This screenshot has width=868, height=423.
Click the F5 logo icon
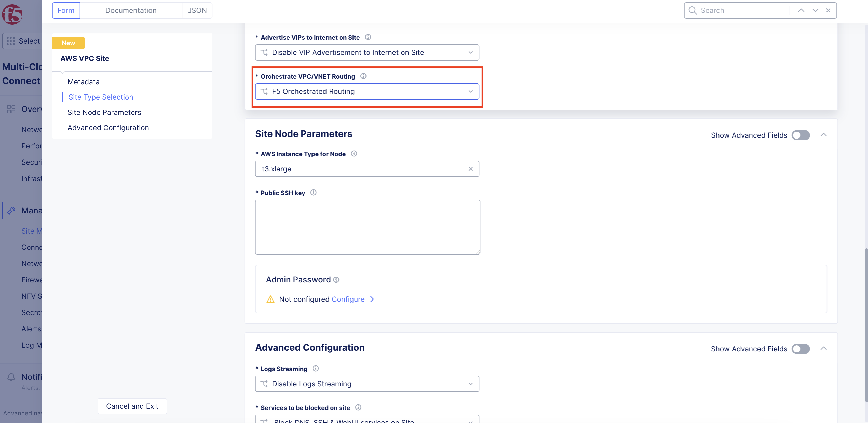coord(13,14)
